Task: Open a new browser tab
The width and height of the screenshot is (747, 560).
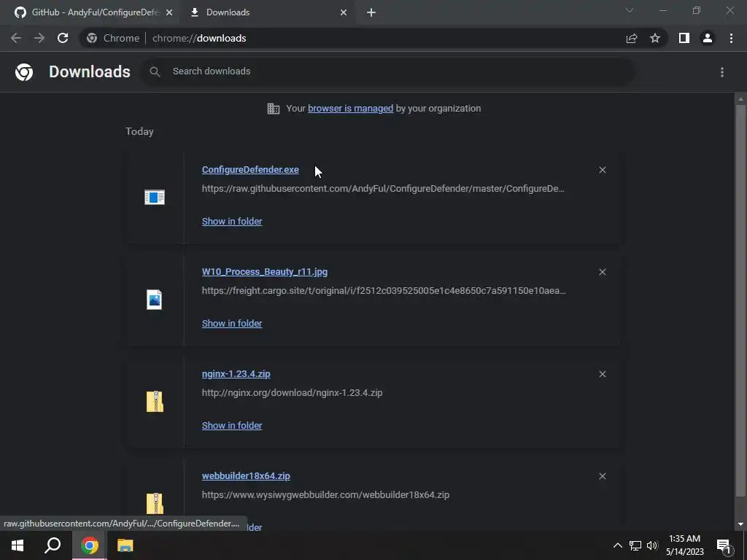Action: click(x=371, y=12)
